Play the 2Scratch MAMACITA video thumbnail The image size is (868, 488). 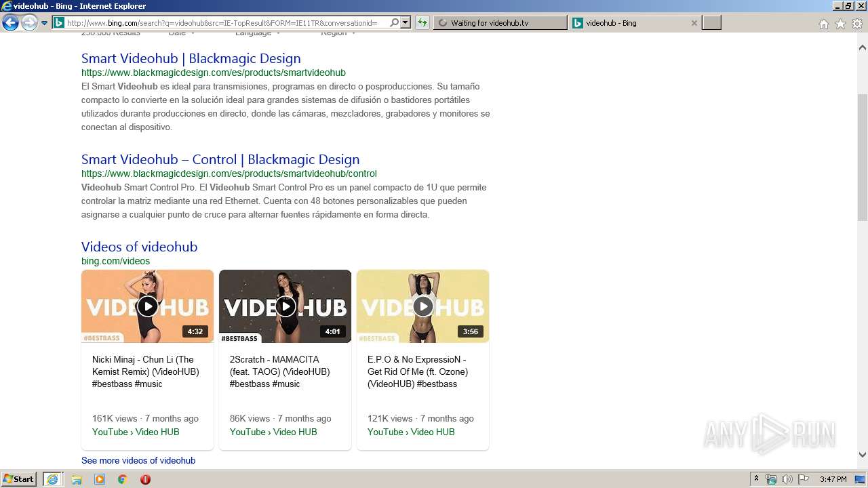coord(285,306)
